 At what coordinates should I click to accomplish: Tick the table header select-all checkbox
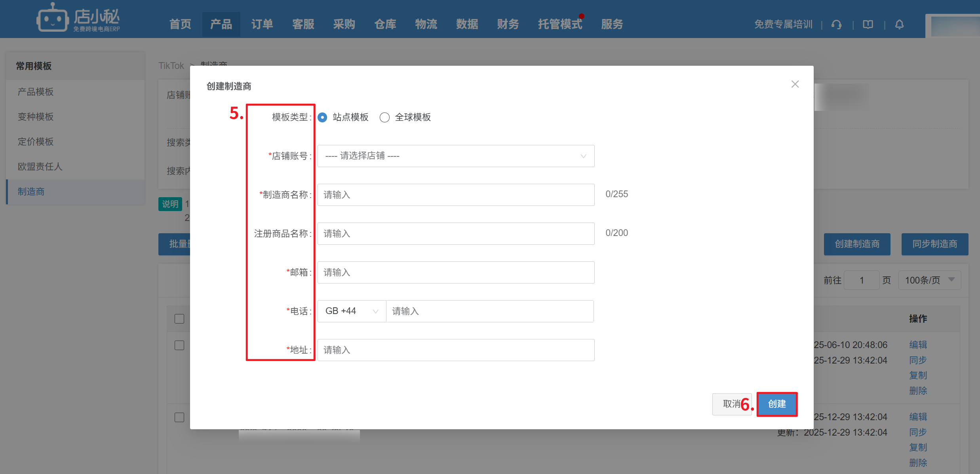(x=179, y=319)
